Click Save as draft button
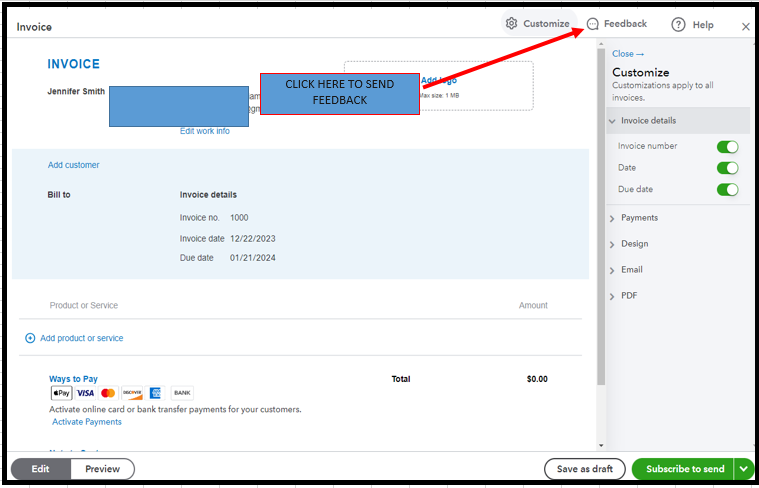This screenshot has height=488, width=759. pyautogui.click(x=585, y=469)
